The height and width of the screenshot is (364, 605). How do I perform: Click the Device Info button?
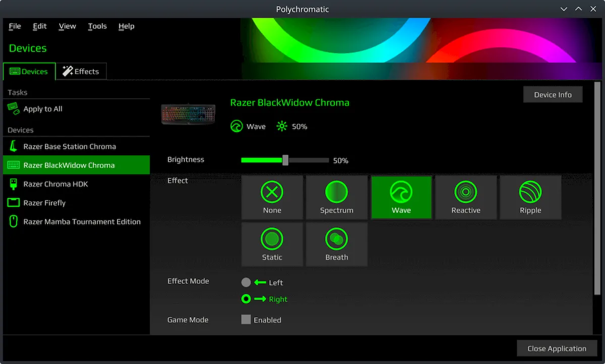coord(553,94)
